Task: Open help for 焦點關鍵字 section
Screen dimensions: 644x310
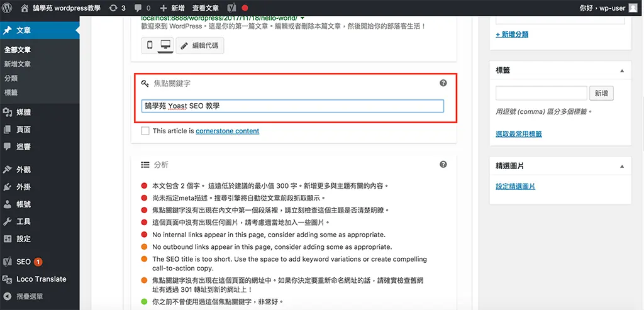Action: [x=443, y=83]
